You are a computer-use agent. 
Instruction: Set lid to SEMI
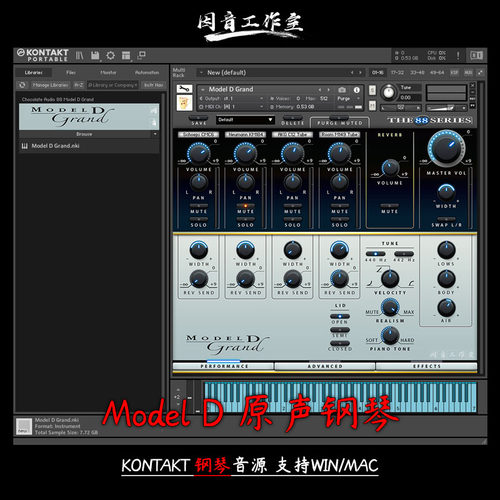point(340,330)
